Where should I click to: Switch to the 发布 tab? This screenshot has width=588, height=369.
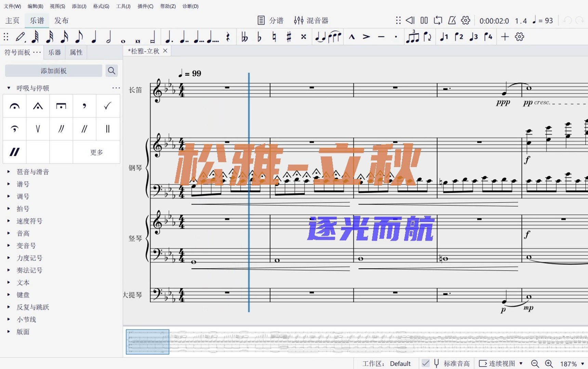[x=62, y=20]
